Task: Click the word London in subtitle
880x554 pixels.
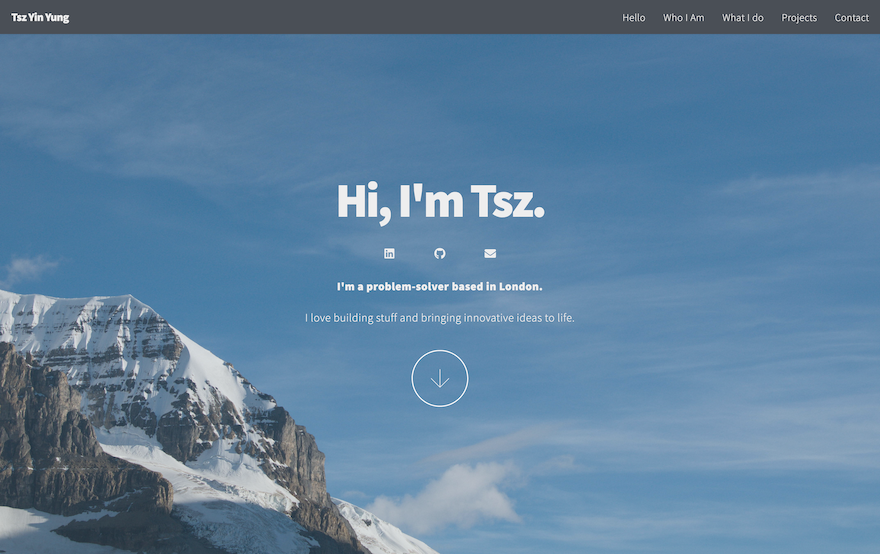Action: (519, 286)
